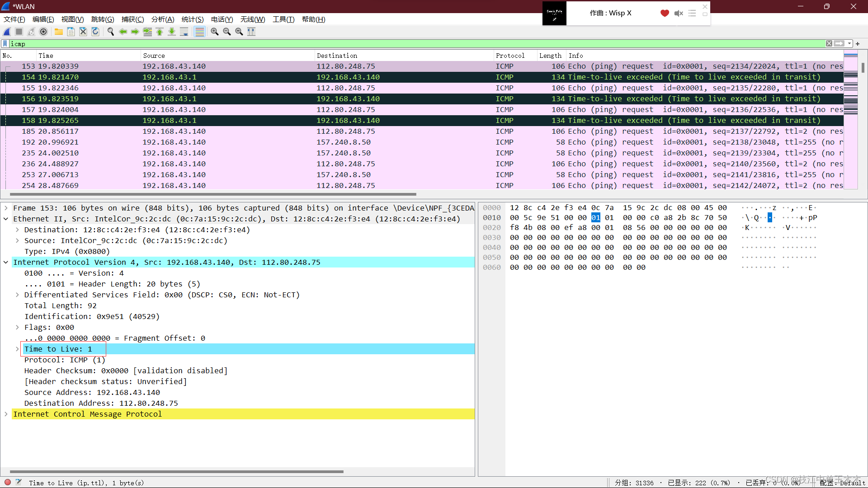Image resolution: width=868 pixels, height=488 pixels.
Task: Clear the icmp display filter
Action: click(829, 44)
